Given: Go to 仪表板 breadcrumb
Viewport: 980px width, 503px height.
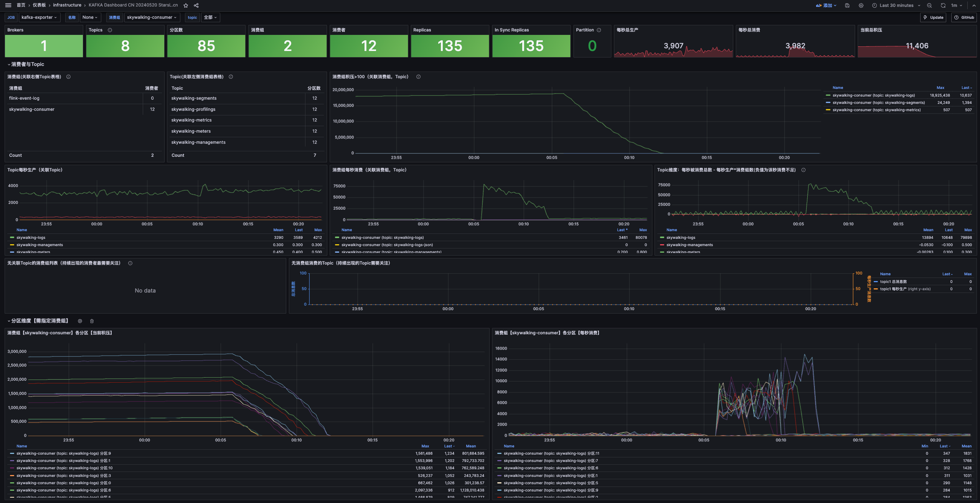Looking at the screenshot, I should (39, 5).
